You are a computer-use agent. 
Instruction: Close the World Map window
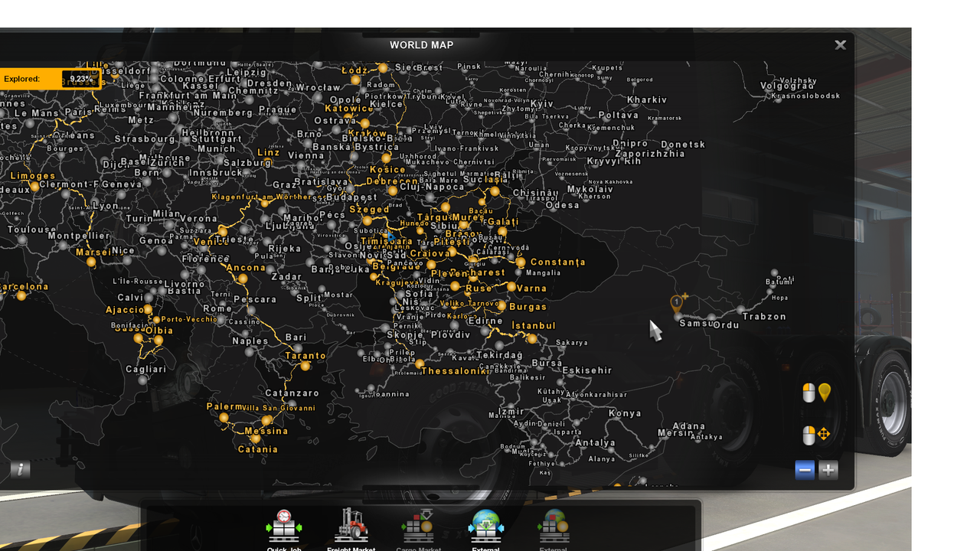pyautogui.click(x=840, y=44)
